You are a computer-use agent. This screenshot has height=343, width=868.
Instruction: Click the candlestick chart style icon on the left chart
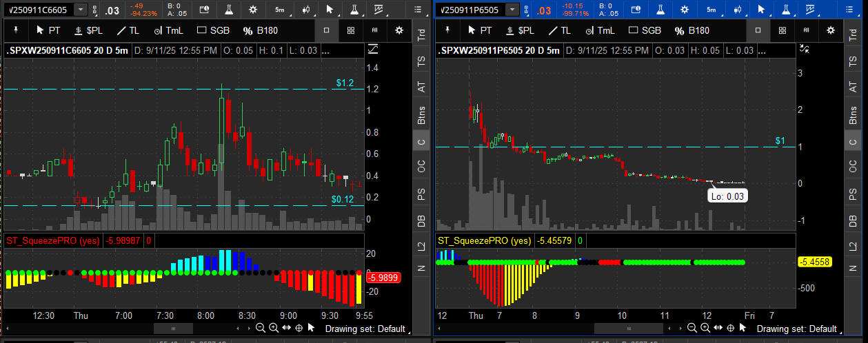coord(305,10)
